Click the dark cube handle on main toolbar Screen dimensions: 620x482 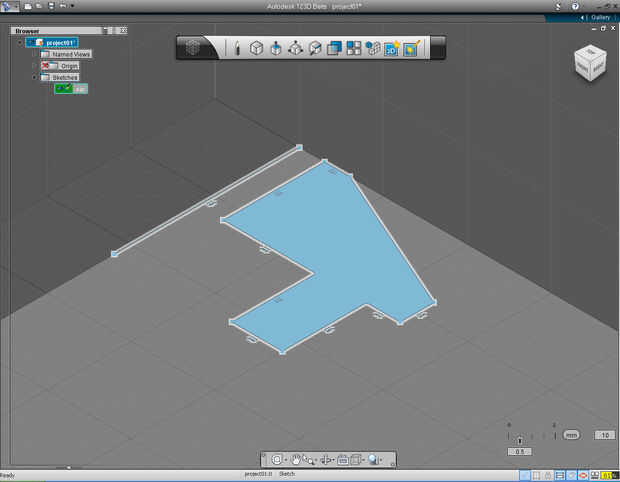(193, 48)
